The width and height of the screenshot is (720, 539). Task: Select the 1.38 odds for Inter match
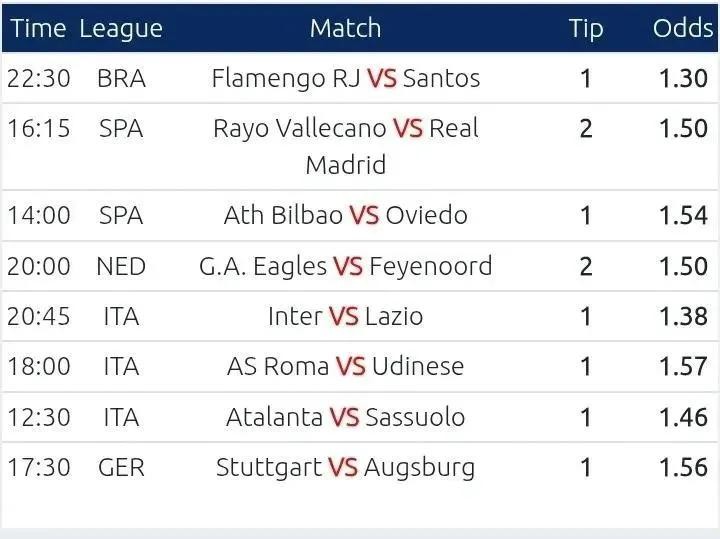click(x=683, y=316)
